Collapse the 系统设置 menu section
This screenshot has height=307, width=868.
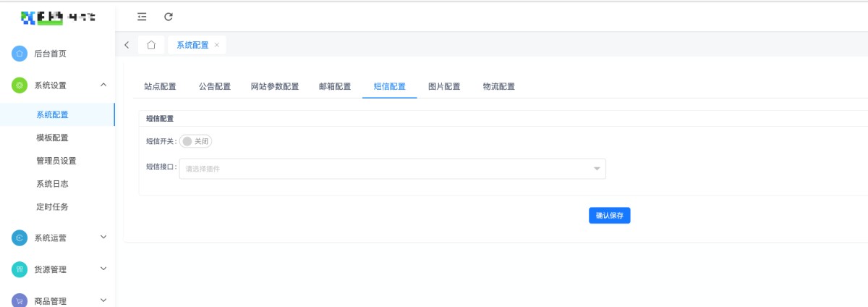click(x=103, y=85)
